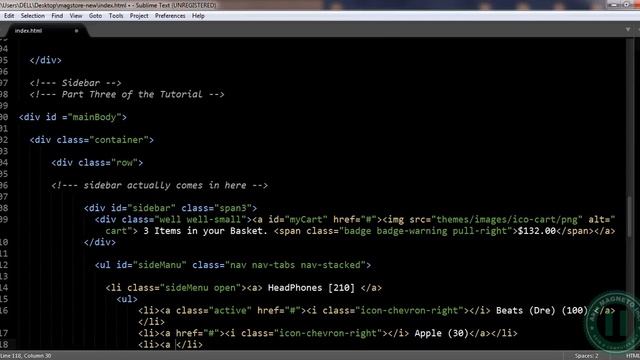Viewport: 640px width, 360px height.
Task: Open the Tools menu
Action: (116, 16)
